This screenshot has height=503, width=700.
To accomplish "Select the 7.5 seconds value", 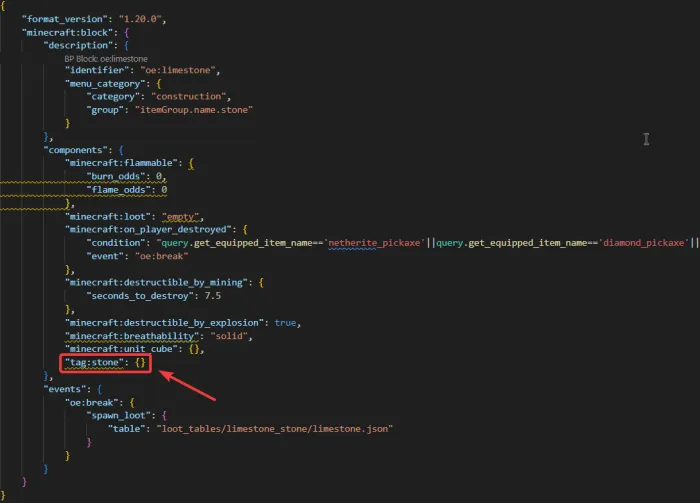I will (x=212, y=296).
